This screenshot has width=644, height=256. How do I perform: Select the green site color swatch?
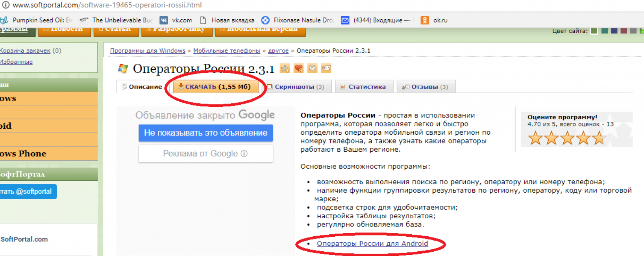tap(594, 31)
